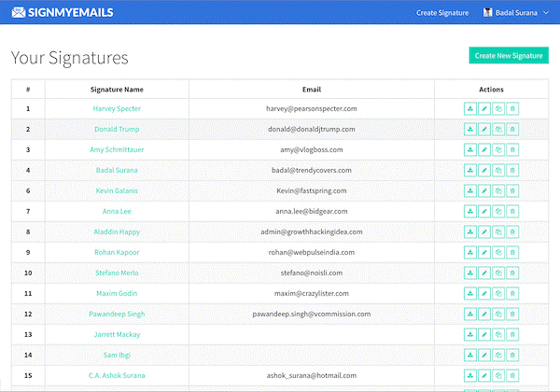560x392 pixels.
Task: Click the email stefano@noisli.com
Action: [312, 273]
